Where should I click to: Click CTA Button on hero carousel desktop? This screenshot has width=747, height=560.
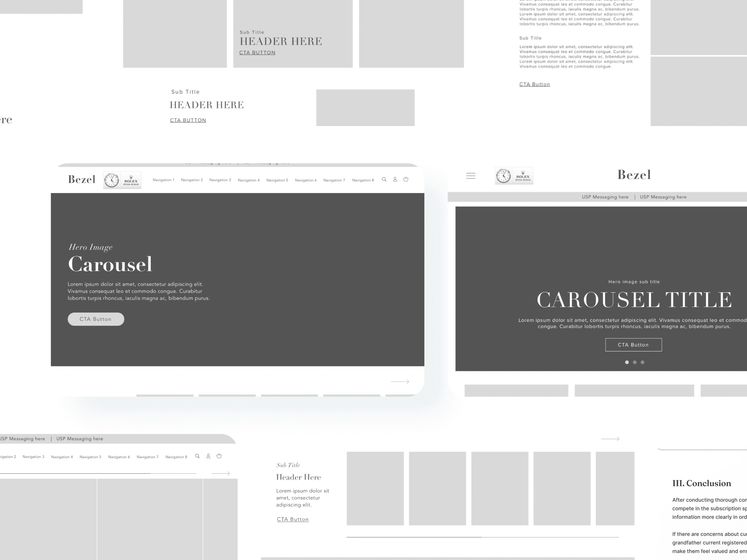(x=95, y=319)
